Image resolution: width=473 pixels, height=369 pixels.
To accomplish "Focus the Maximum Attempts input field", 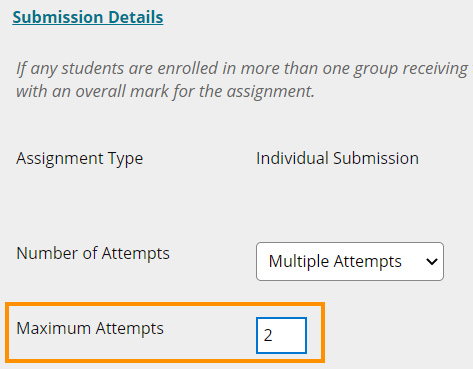I will [281, 335].
